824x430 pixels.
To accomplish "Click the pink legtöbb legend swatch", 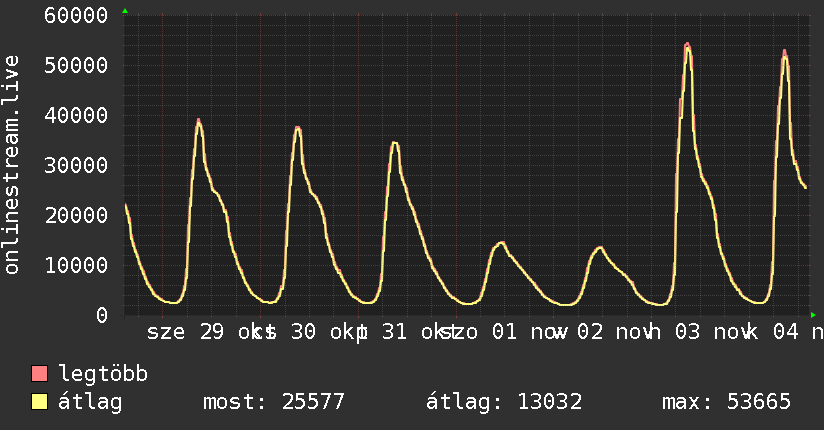I will tap(39, 373).
